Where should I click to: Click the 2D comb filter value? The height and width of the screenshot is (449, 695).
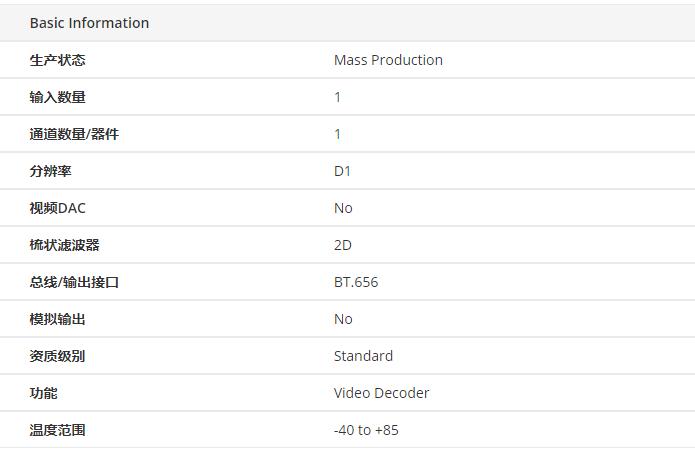click(343, 245)
